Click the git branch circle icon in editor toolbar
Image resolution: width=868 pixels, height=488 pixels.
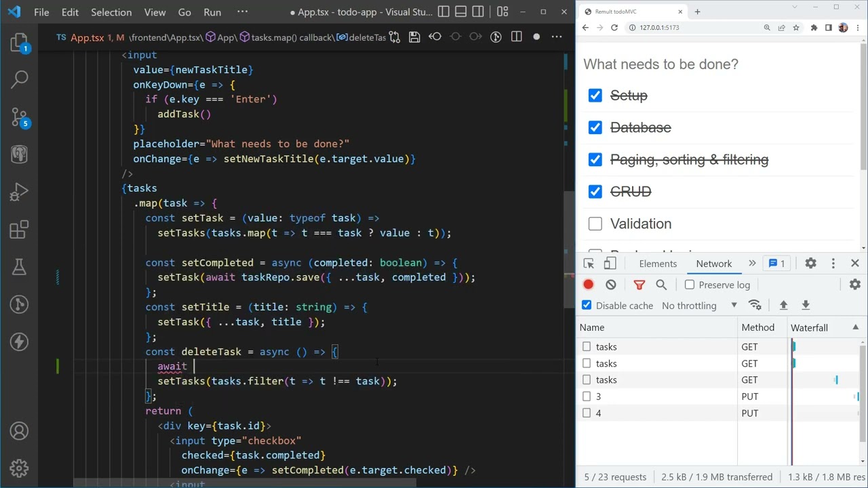496,37
